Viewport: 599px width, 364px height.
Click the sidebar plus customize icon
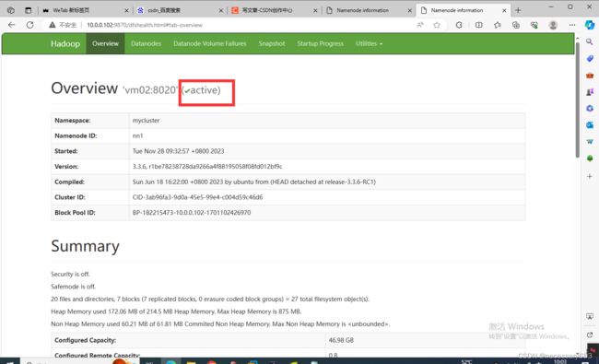click(x=590, y=176)
